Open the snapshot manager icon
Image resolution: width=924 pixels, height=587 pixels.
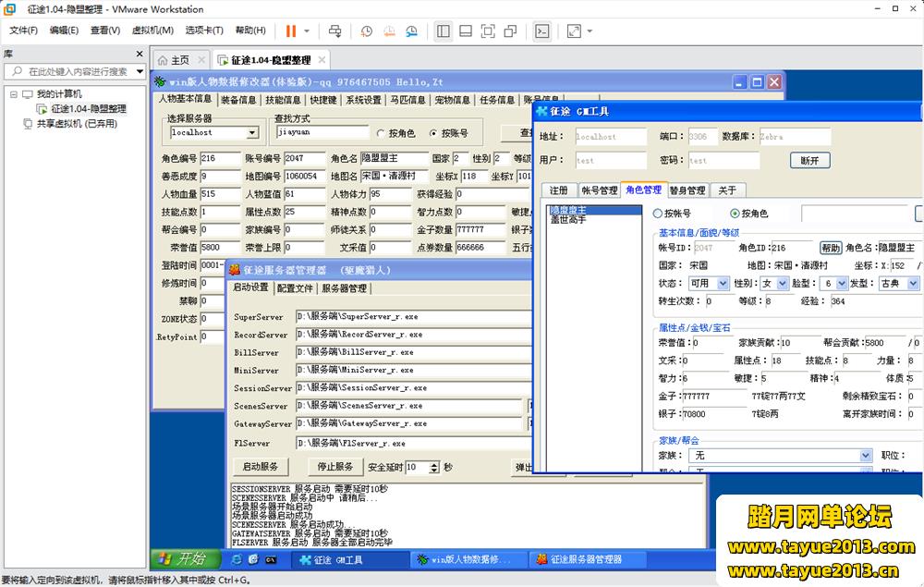click(x=411, y=31)
